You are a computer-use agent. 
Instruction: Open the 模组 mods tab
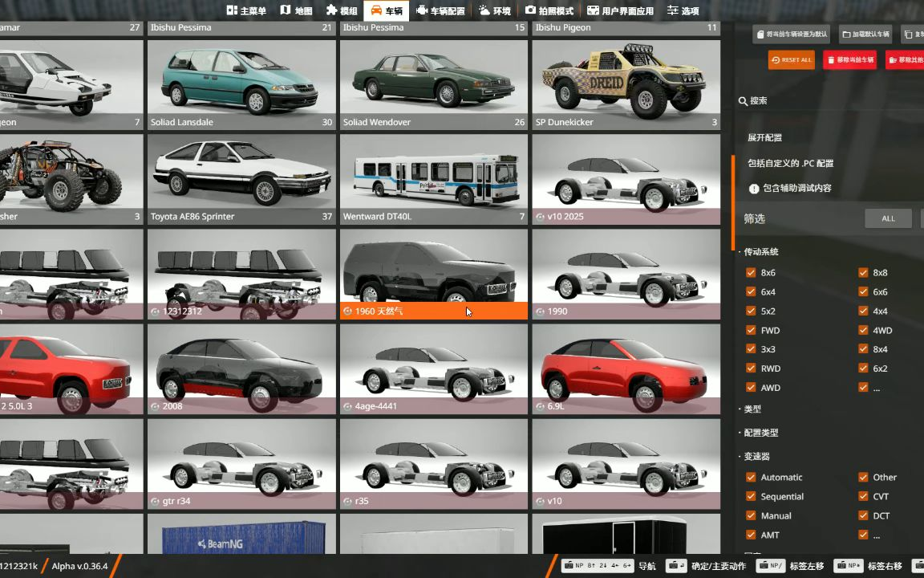click(342, 10)
